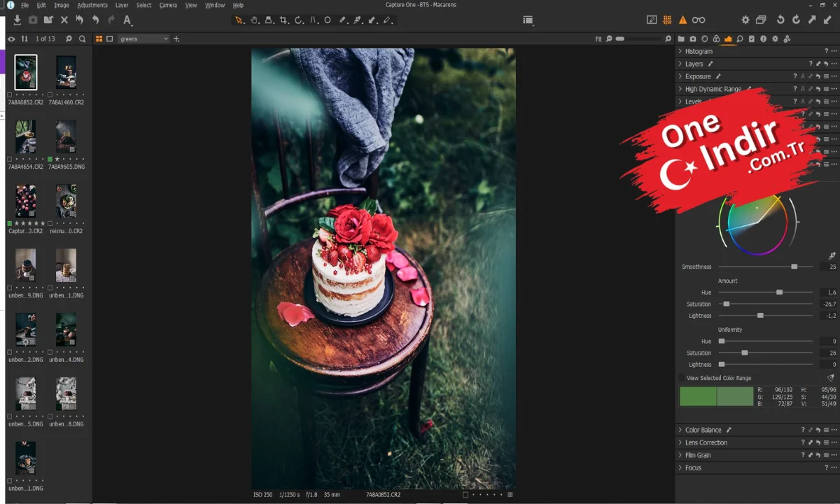Open the Adjustments menu
Screen dimensions: 840x504
tap(92, 5)
